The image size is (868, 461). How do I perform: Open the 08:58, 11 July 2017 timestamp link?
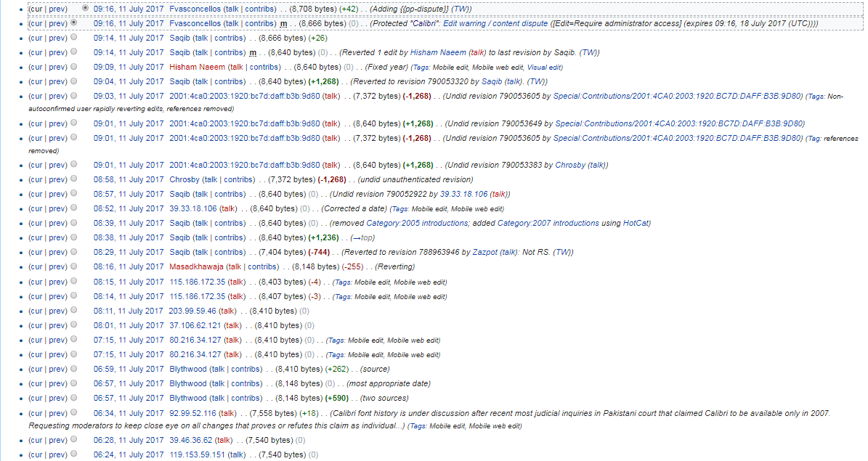[x=128, y=179]
